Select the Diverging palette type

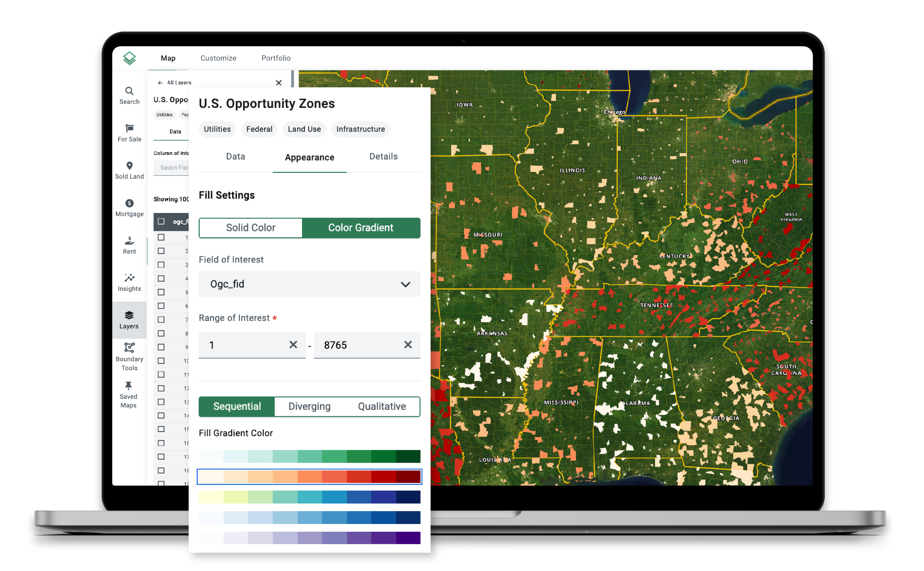(x=309, y=406)
